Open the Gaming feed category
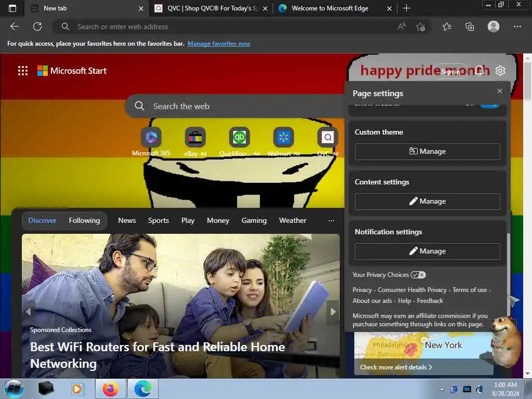Screen dimensions: 532x399 click(x=254, y=220)
